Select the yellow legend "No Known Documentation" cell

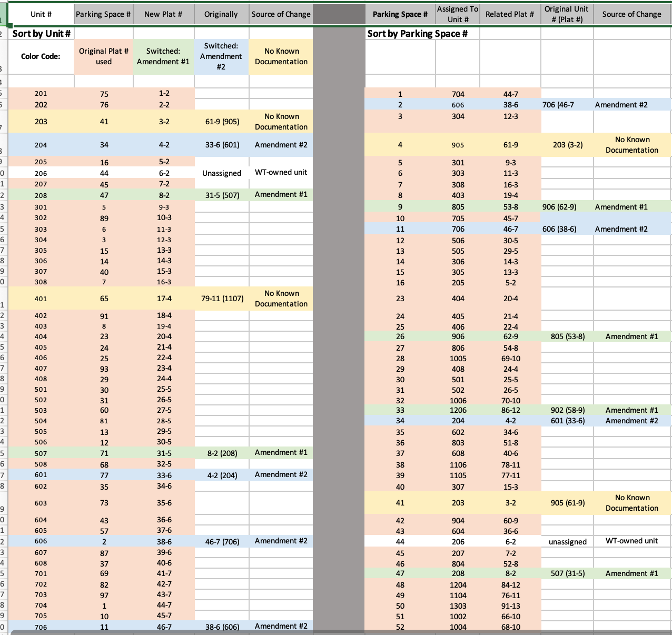[281, 56]
